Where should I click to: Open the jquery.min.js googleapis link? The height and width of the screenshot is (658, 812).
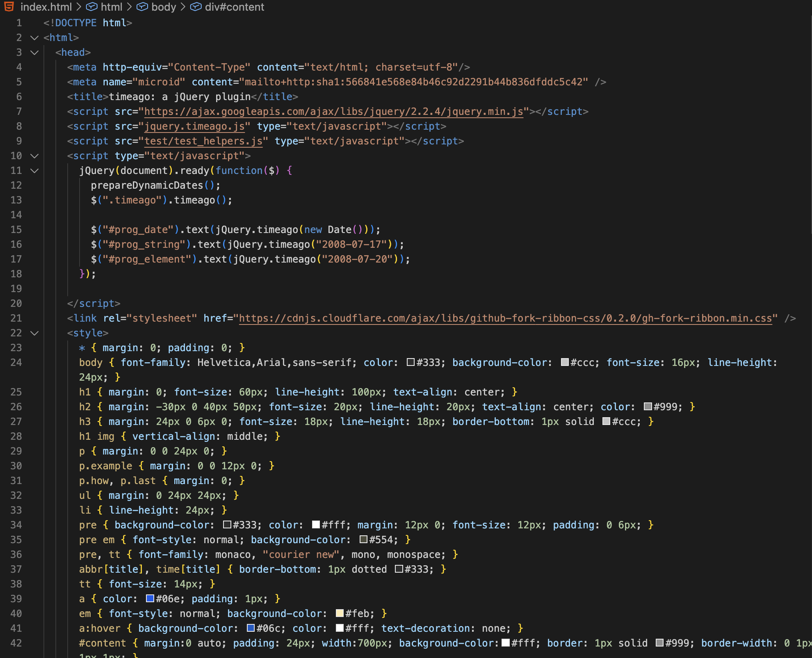tap(333, 112)
